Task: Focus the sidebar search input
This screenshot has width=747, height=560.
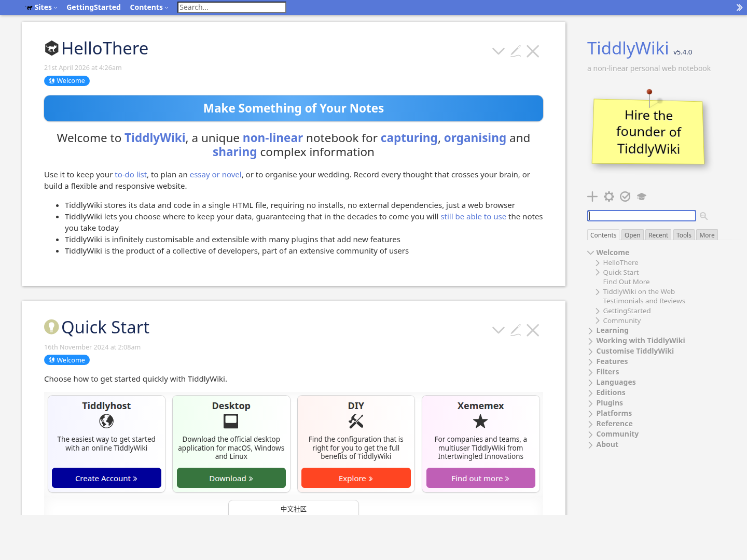Action: click(x=642, y=216)
